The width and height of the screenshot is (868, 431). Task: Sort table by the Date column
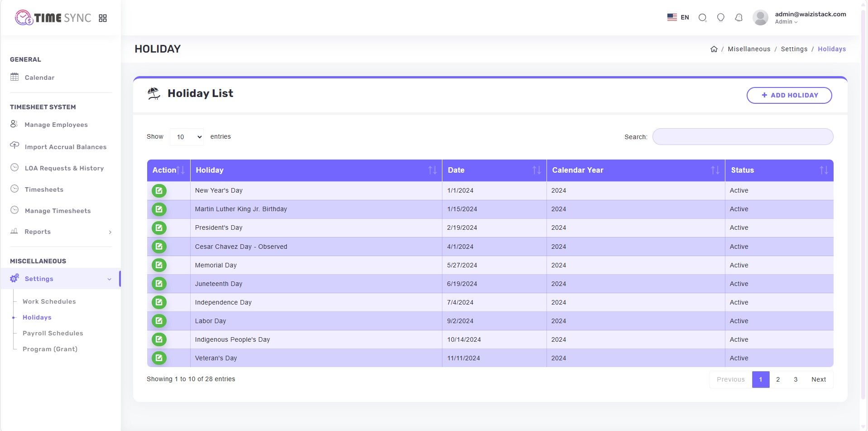pyautogui.click(x=494, y=170)
